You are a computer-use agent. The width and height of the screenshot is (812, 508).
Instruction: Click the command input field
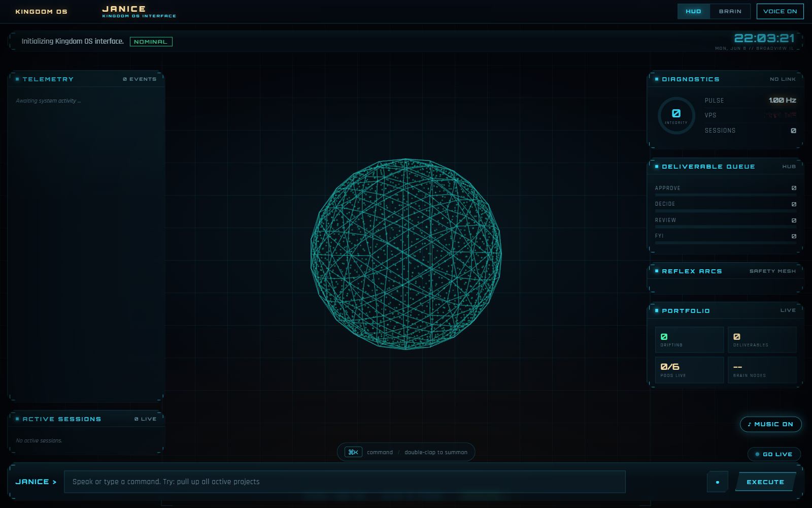coord(345,482)
